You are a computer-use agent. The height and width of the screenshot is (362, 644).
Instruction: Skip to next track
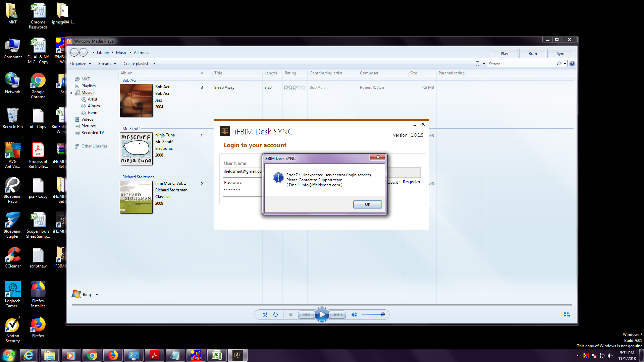click(338, 315)
